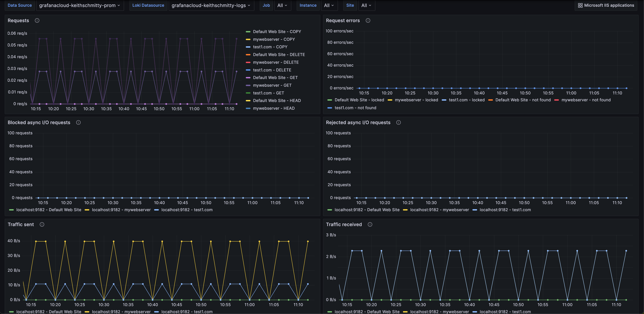This screenshot has width=644, height=314.
Task: Click the Rejected async I/O requests info icon
Action: [398, 123]
